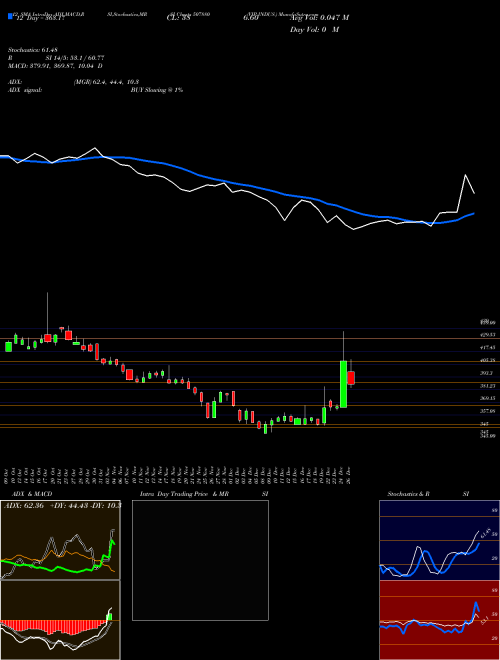
Task: Click the 369.15 price axis label
Action: tap(487, 398)
